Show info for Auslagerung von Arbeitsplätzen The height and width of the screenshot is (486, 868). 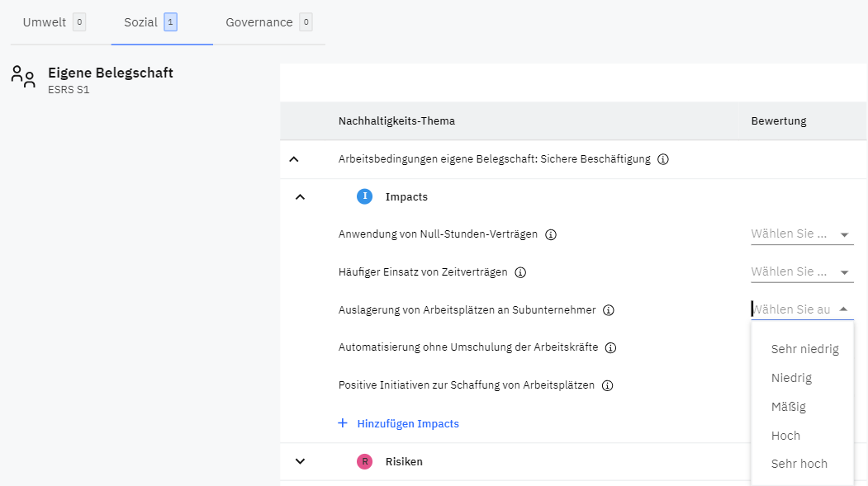click(609, 310)
